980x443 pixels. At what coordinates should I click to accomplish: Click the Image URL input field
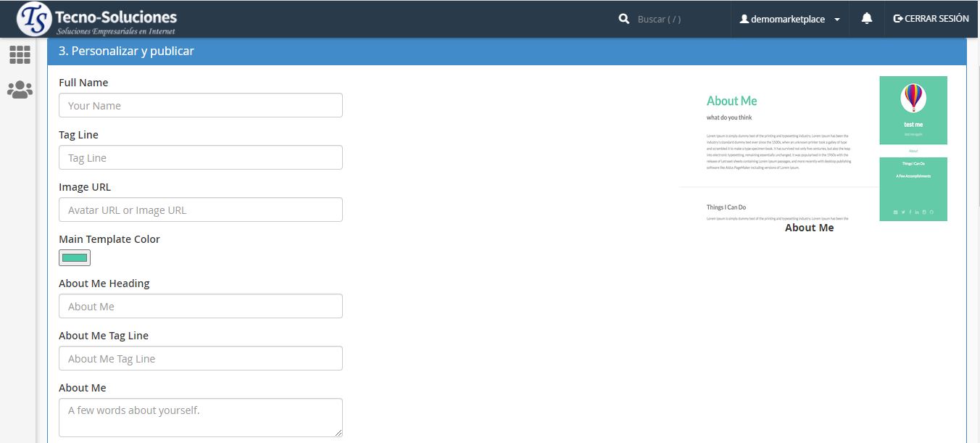200,210
